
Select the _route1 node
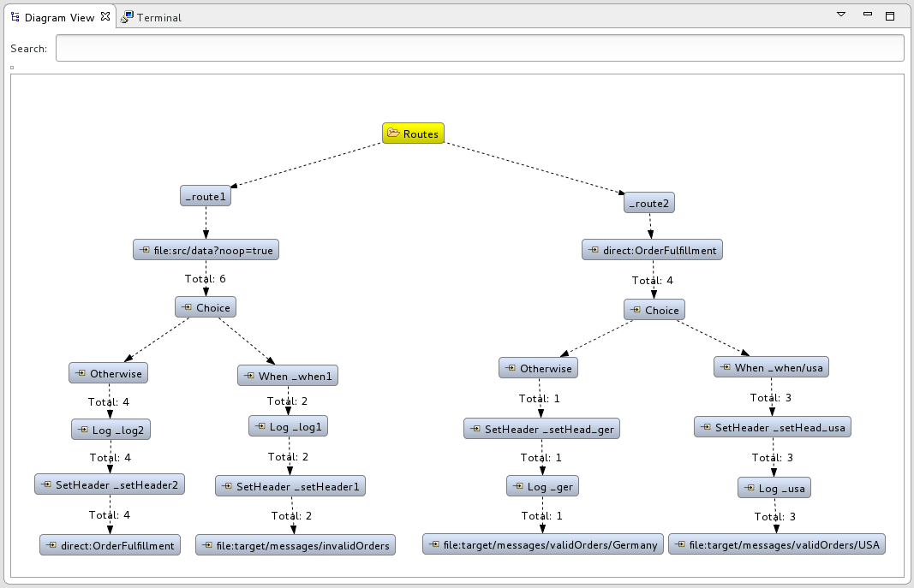pos(206,196)
